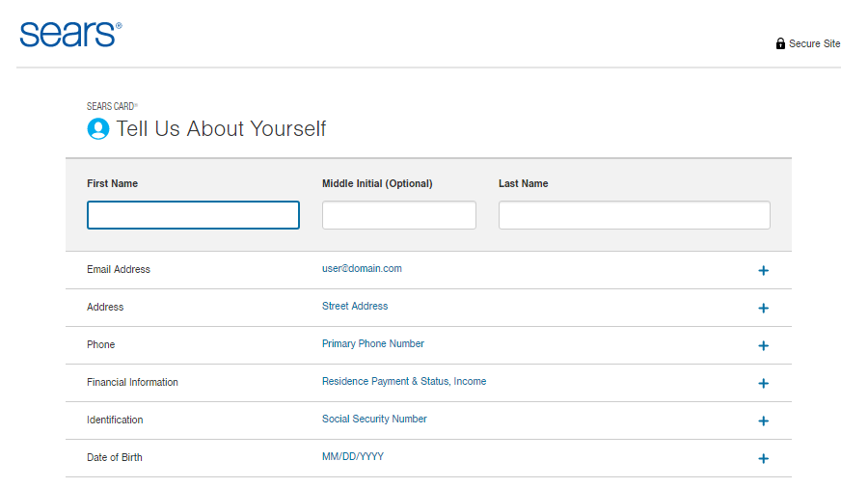Click the Identification row label

click(x=115, y=420)
